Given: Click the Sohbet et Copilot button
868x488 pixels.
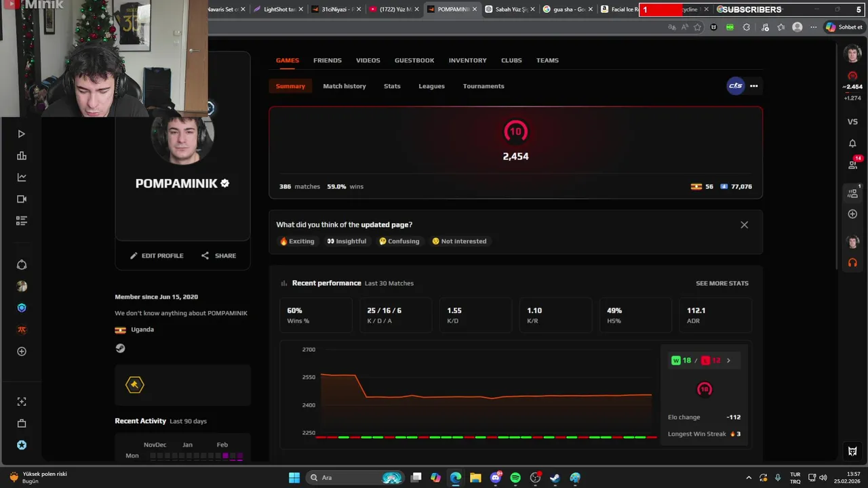Looking at the screenshot, I should click(844, 27).
